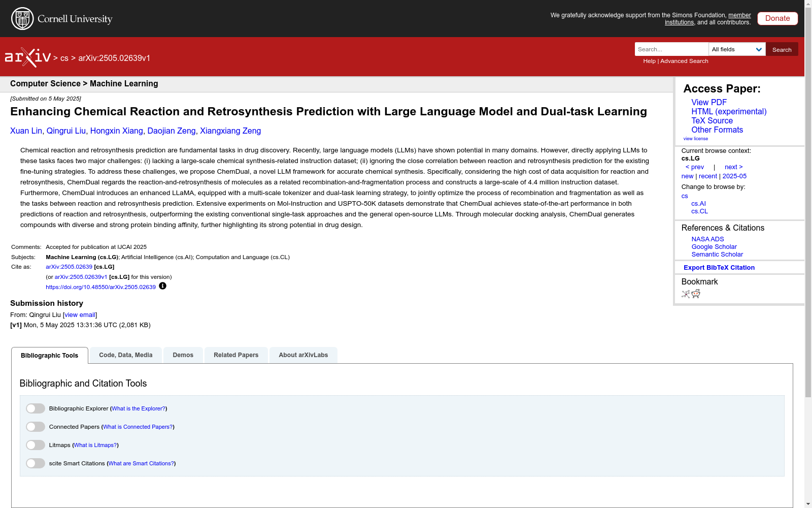Click the view license link

[696, 139]
